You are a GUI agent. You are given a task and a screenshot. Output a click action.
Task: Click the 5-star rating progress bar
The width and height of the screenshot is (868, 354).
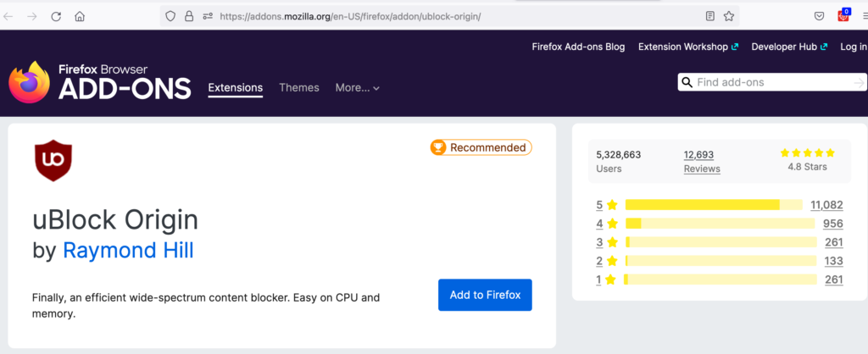pyautogui.click(x=714, y=205)
